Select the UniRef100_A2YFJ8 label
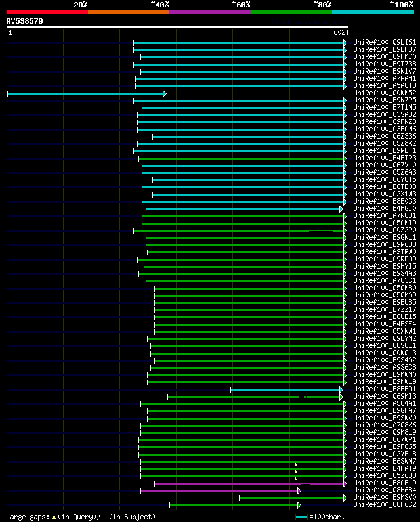Image resolution: width=420 pixels, height=522 pixels. point(385,454)
